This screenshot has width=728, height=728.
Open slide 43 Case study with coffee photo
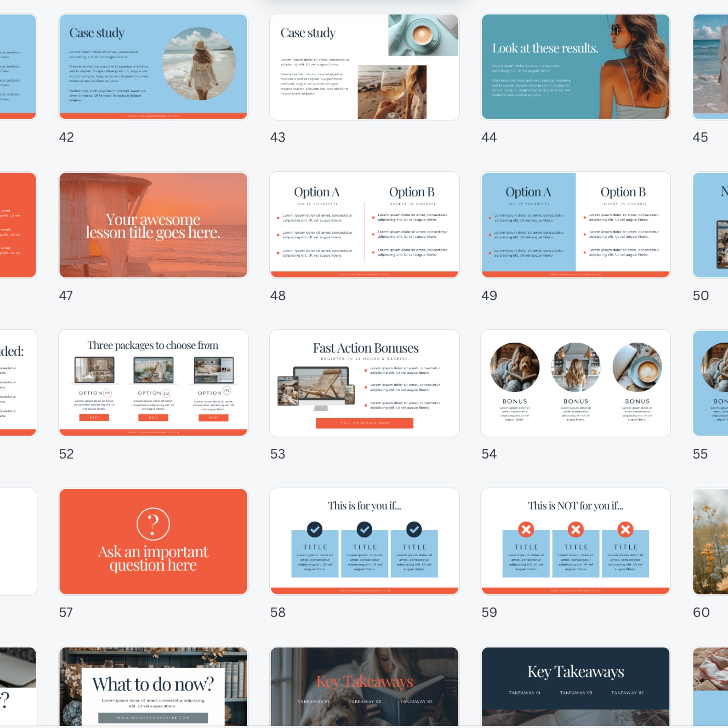[364, 67]
